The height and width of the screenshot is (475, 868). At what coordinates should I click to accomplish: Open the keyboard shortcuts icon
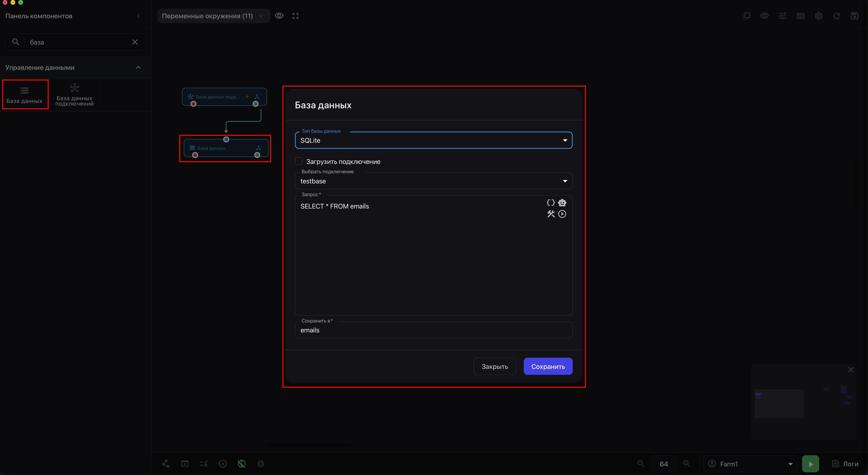click(x=801, y=16)
